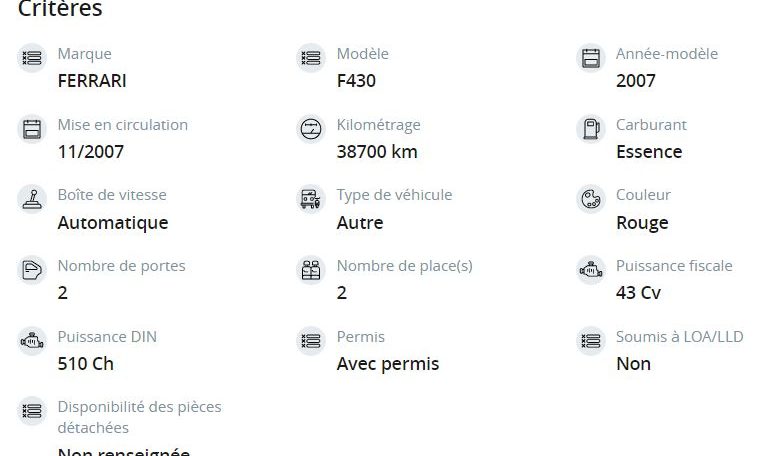Click the engine icon for Puissance fiscale

591,270
